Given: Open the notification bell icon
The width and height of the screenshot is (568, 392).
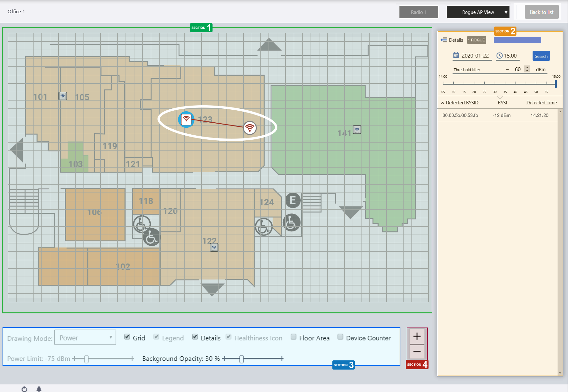Looking at the screenshot, I should 39,389.
